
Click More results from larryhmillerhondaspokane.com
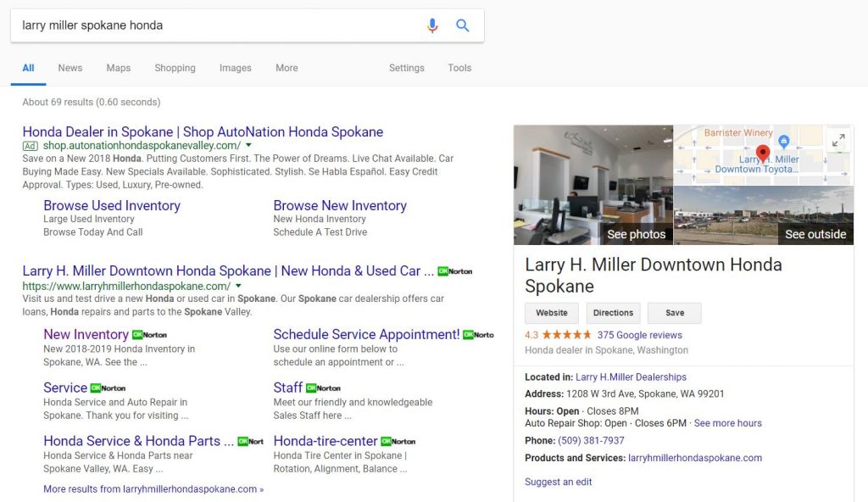[x=153, y=489]
